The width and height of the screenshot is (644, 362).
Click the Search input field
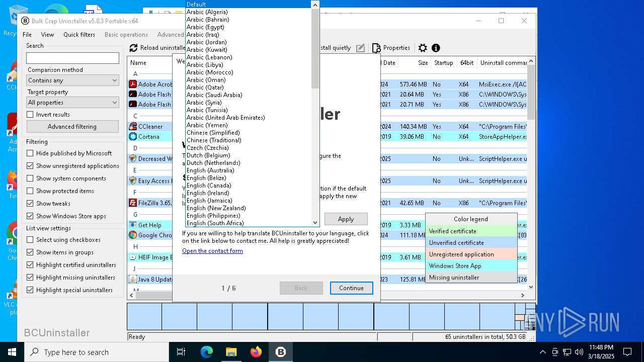tap(72, 58)
